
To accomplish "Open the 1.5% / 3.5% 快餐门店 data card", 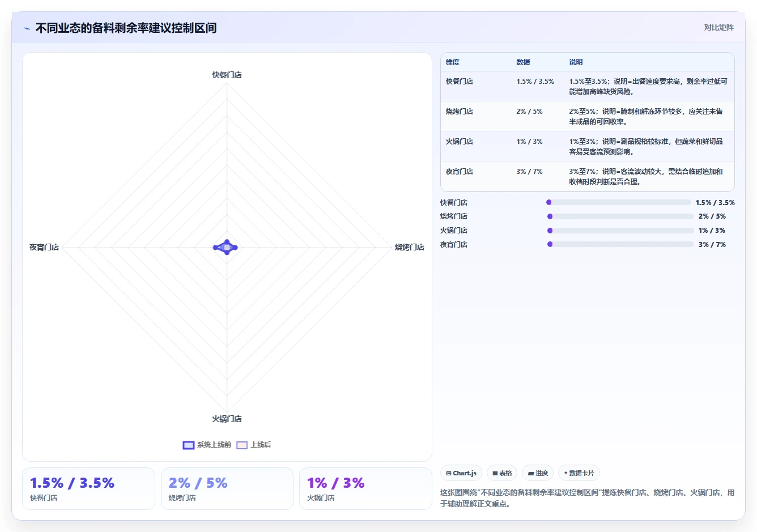I will click(x=88, y=488).
